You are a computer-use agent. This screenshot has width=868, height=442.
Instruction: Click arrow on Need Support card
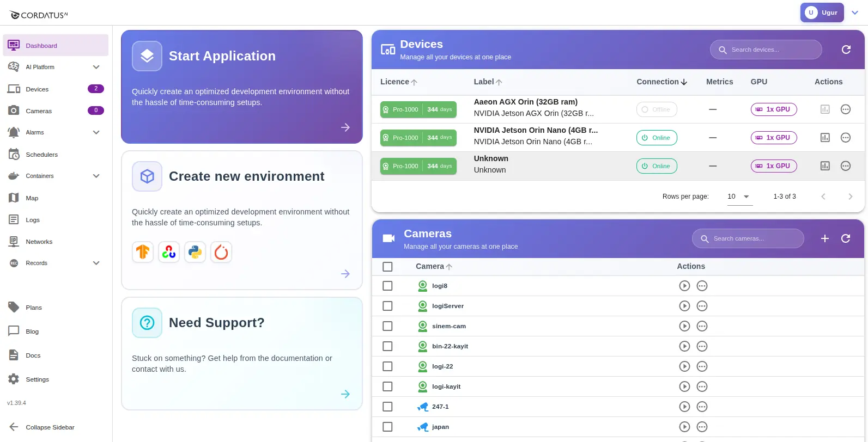(x=345, y=394)
